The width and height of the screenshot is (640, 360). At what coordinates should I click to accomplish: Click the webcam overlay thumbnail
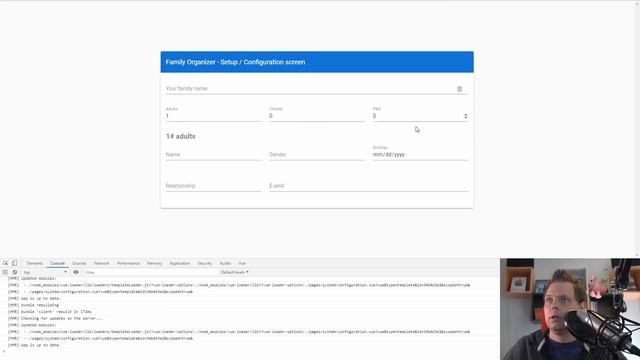click(570, 309)
